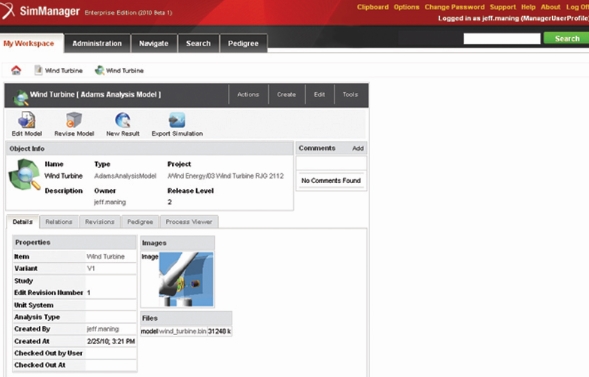Click the Export Simulation icon

[x=177, y=120]
